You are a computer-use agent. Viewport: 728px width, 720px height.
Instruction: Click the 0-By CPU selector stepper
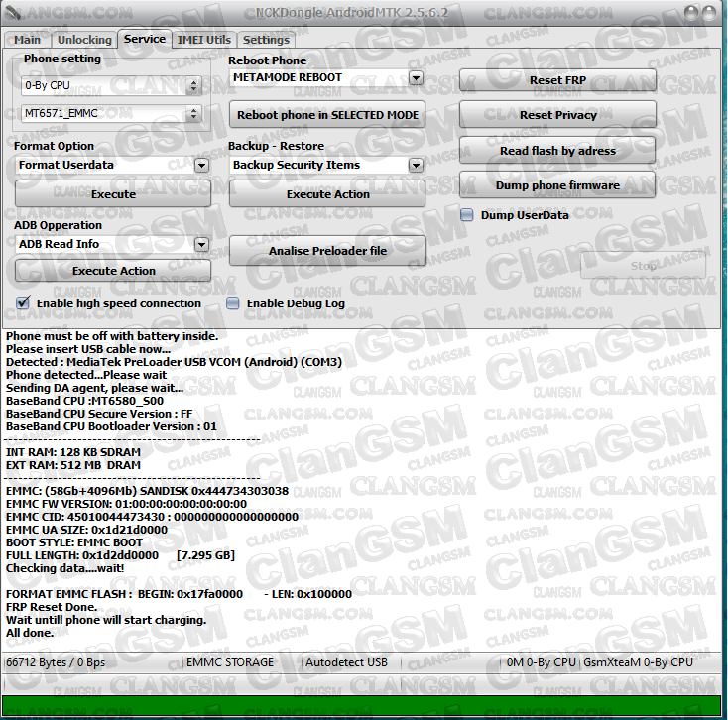pyautogui.click(x=193, y=86)
